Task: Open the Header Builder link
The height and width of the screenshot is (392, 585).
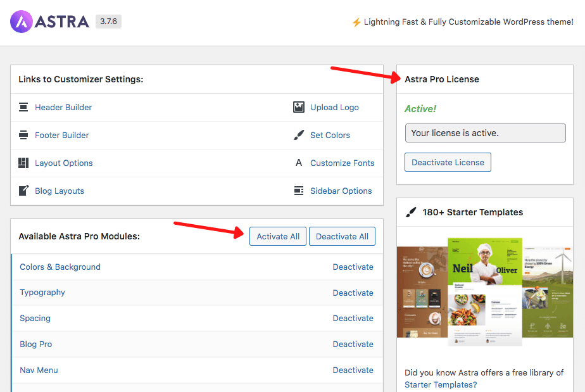Action: tap(63, 107)
